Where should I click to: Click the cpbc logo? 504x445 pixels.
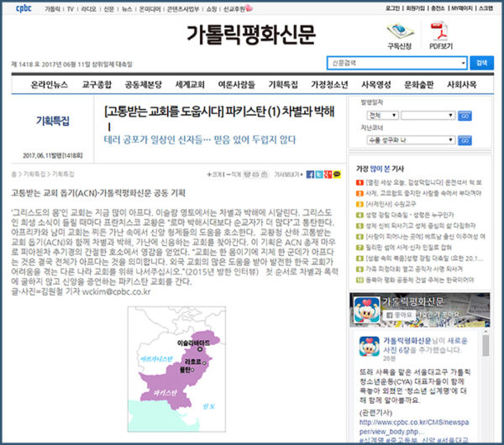24,8
